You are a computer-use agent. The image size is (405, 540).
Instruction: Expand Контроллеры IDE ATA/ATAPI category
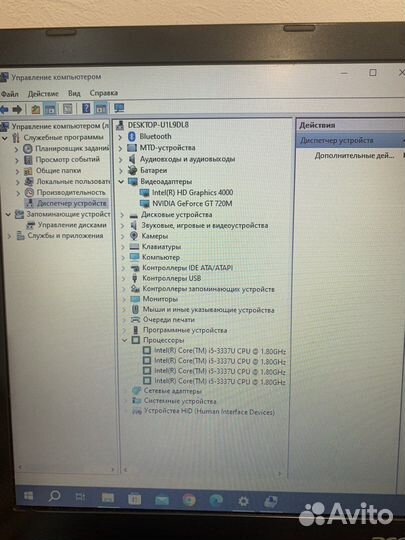click(x=123, y=268)
